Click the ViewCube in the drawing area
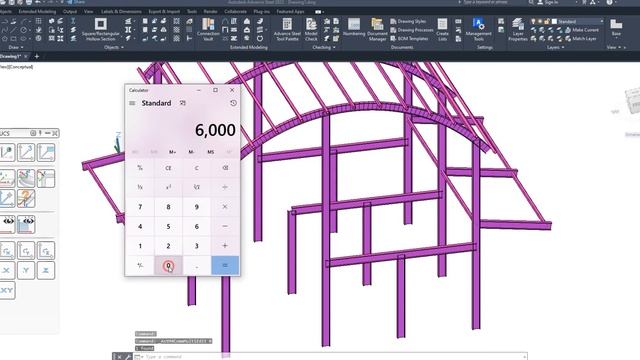 pos(633,101)
